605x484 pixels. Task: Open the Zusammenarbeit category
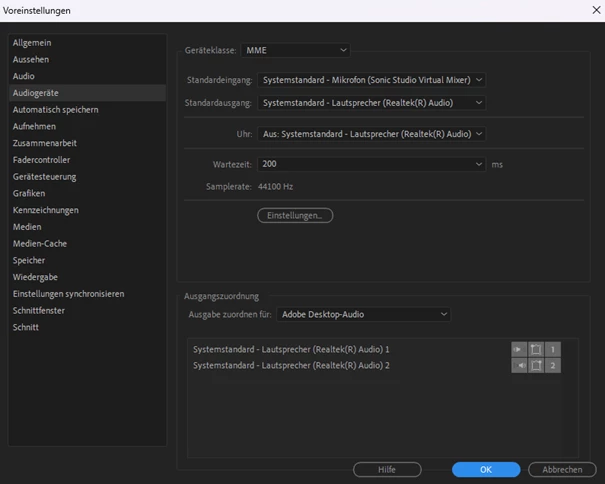88,143
